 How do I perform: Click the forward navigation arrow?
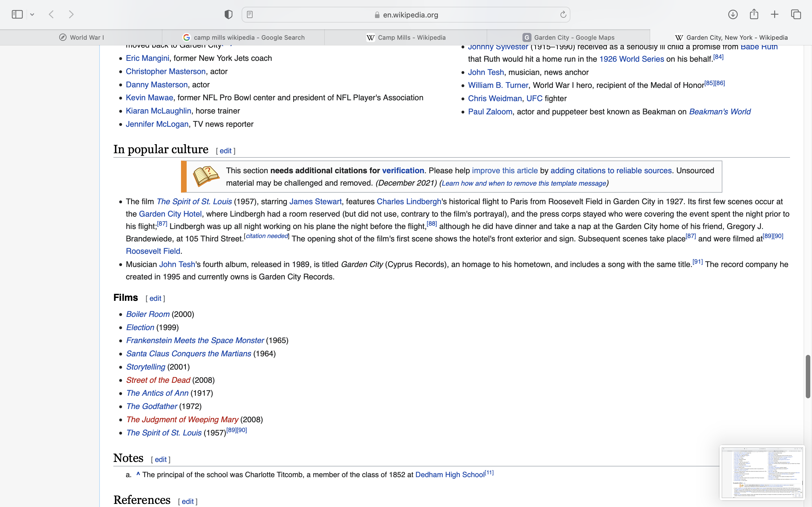71,14
